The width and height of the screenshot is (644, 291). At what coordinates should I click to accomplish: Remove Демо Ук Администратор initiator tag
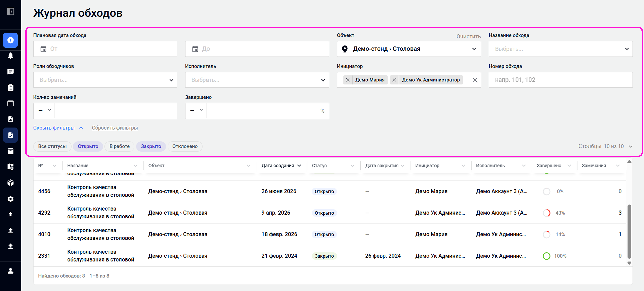[394, 80]
